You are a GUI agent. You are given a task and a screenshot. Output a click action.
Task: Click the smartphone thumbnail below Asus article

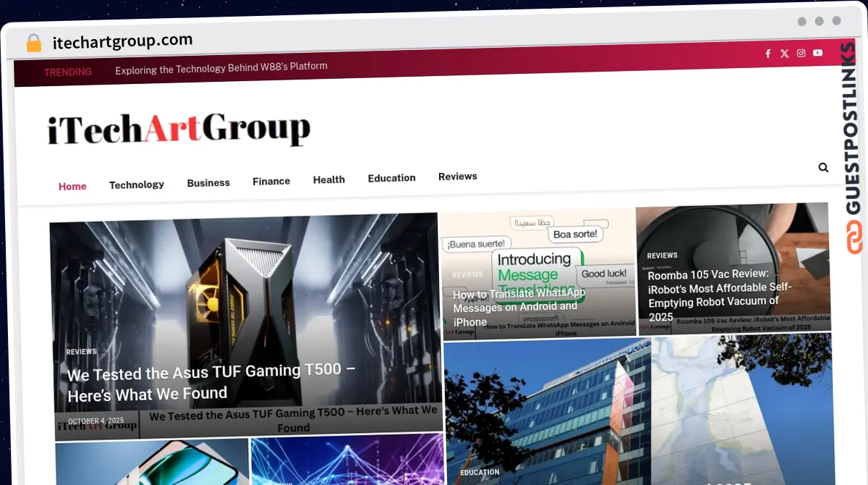click(x=152, y=462)
